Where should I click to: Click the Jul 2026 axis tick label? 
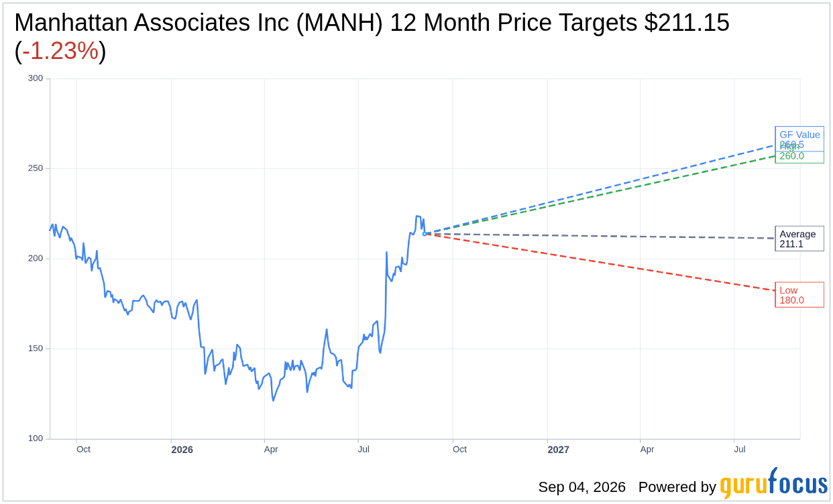pyautogui.click(x=364, y=449)
